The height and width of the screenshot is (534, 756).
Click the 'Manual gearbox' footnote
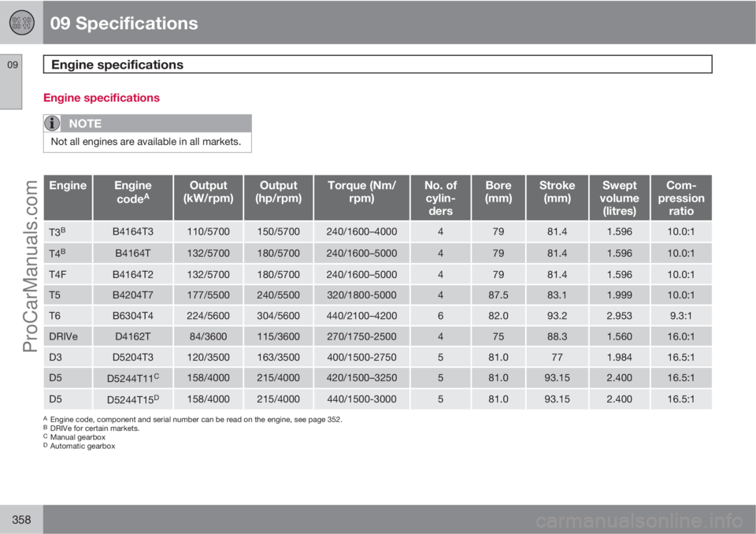click(74, 438)
